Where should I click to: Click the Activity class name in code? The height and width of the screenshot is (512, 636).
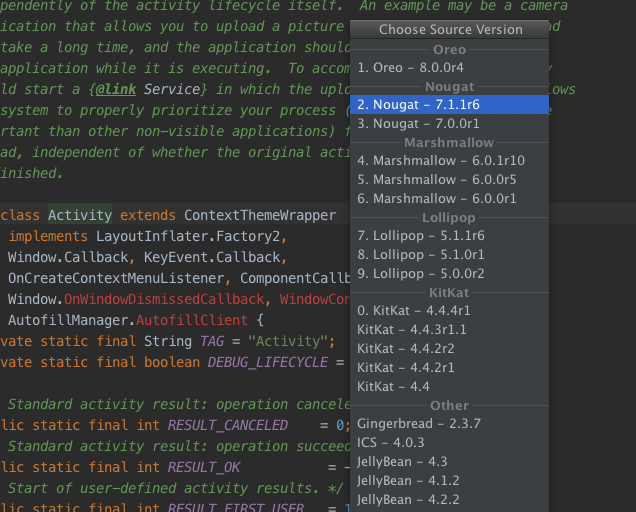pos(80,215)
